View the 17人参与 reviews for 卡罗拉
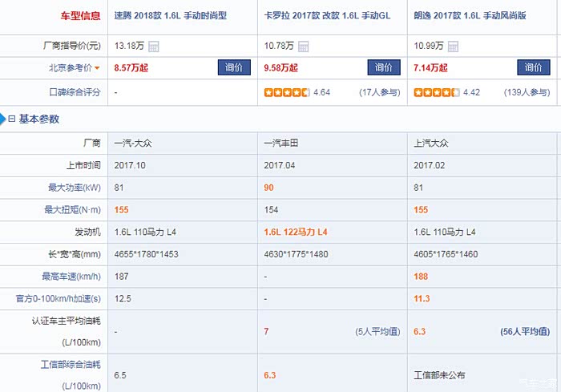Screen dimensions: 561x392 (x=379, y=93)
